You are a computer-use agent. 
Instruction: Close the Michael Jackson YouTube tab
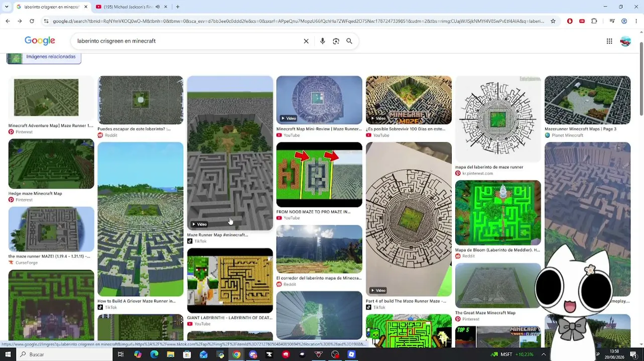pos(166,7)
